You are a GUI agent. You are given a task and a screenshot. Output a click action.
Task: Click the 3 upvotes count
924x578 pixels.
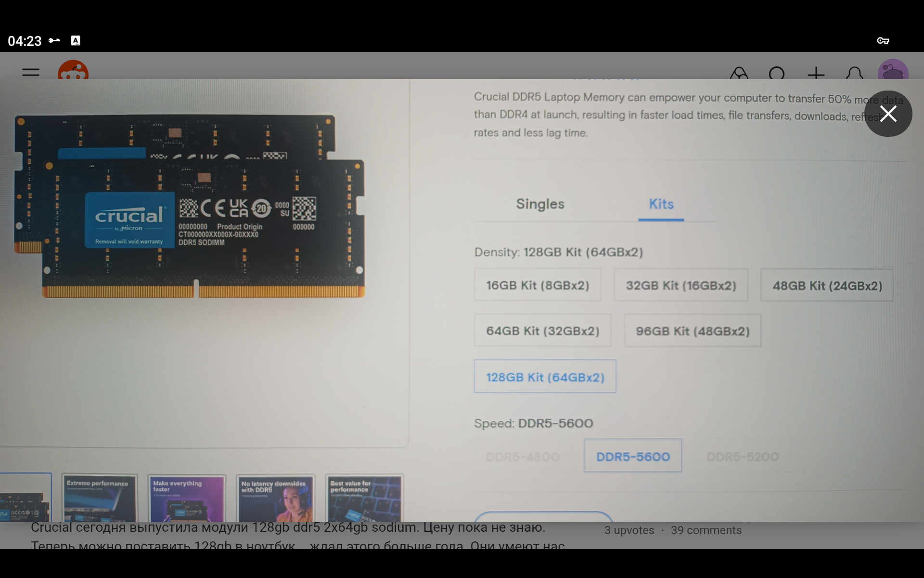[x=629, y=530]
